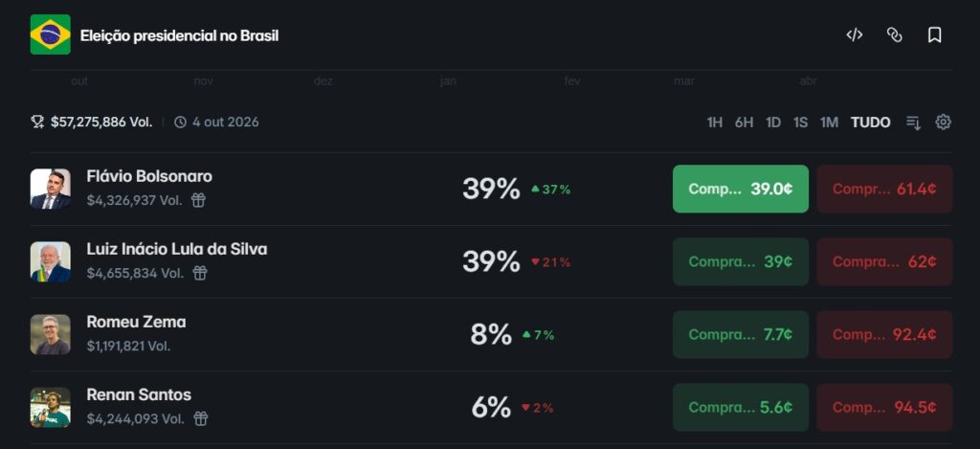Click the gift icon under Flávio Bolsonaro
980x449 pixels.
[198, 200]
